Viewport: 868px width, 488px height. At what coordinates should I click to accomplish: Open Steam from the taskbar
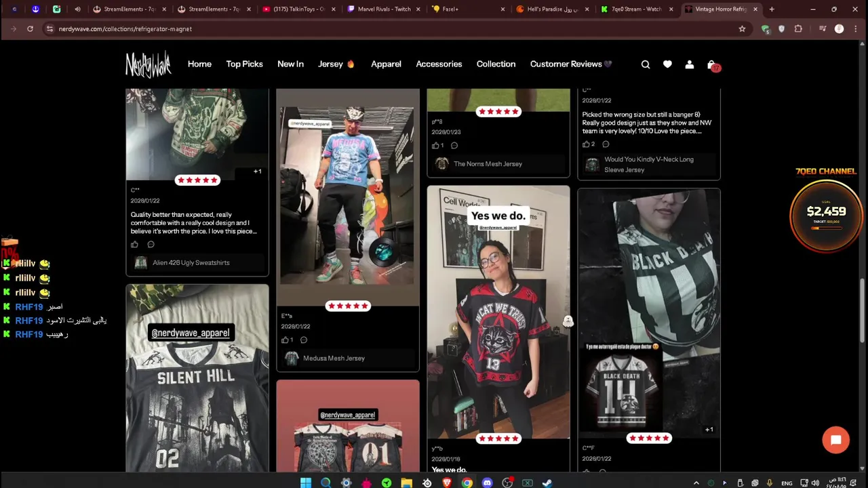pos(547,483)
